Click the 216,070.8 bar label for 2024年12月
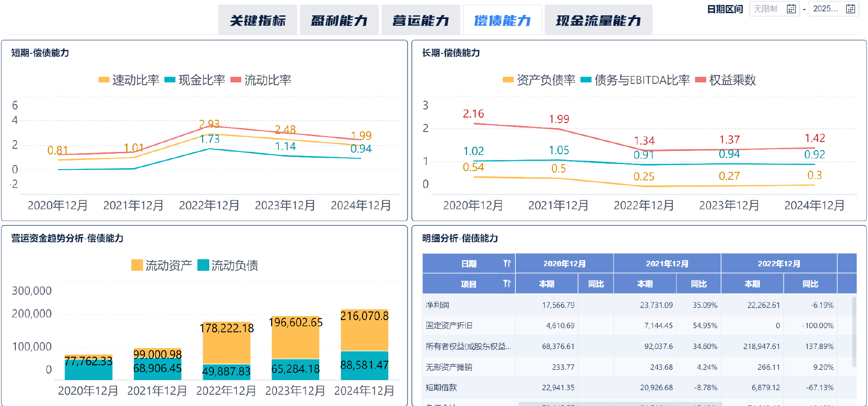The width and height of the screenshot is (868, 406). pos(364,316)
